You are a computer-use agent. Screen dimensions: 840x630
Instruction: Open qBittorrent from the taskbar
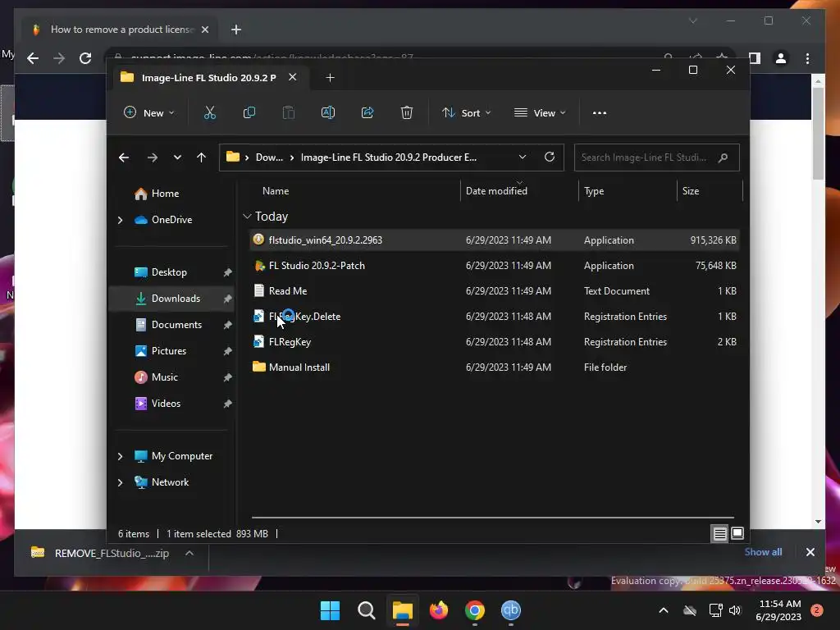pyautogui.click(x=510, y=610)
